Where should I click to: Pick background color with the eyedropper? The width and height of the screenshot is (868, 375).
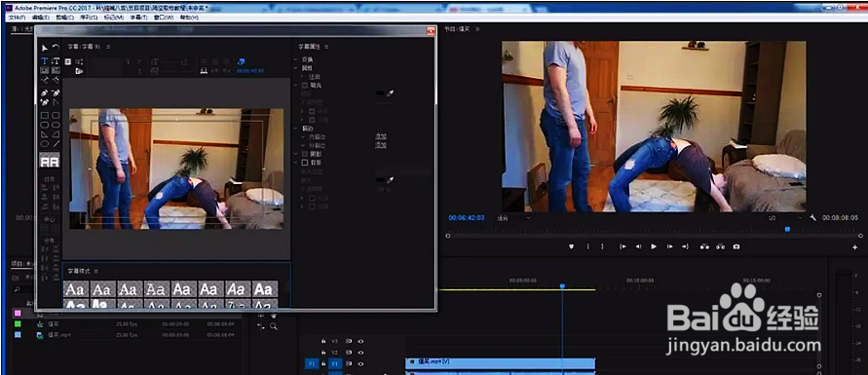click(x=390, y=180)
